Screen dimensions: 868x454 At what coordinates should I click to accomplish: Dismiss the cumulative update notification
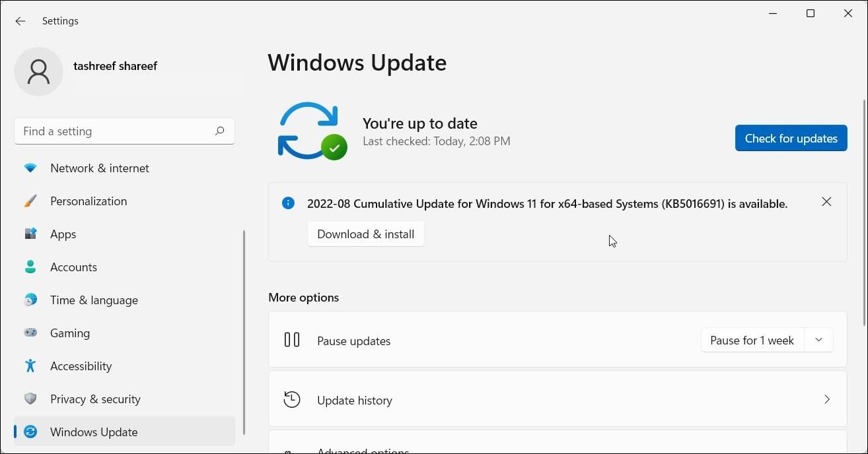(x=826, y=202)
